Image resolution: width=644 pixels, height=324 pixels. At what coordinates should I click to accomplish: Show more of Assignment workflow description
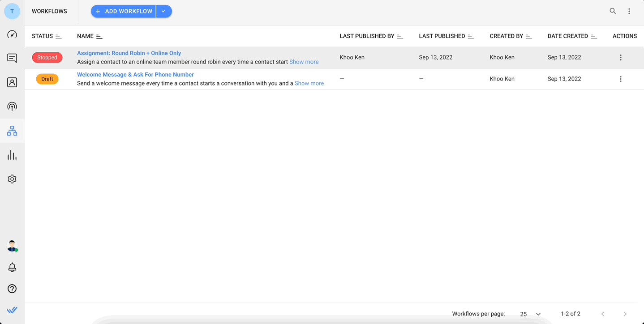coord(304,62)
